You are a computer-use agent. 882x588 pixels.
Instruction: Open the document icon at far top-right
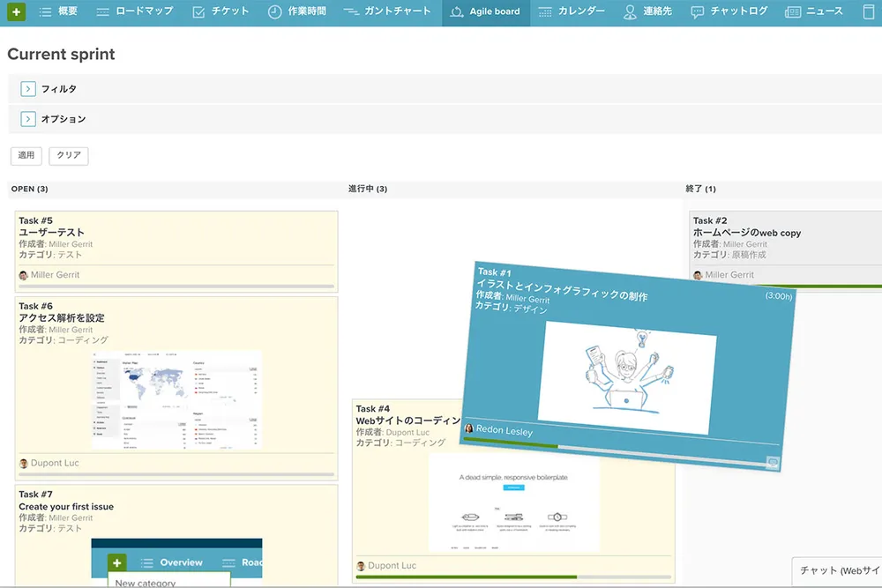point(869,11)
